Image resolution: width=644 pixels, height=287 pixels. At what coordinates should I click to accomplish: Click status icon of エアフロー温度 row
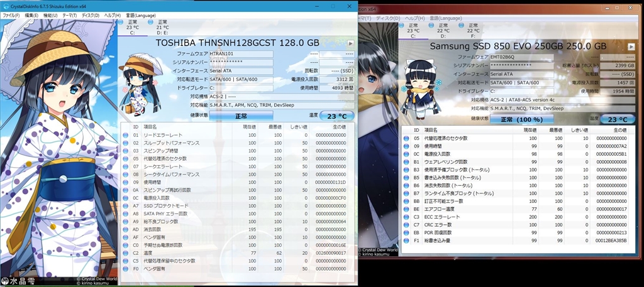tap(406, 208)
